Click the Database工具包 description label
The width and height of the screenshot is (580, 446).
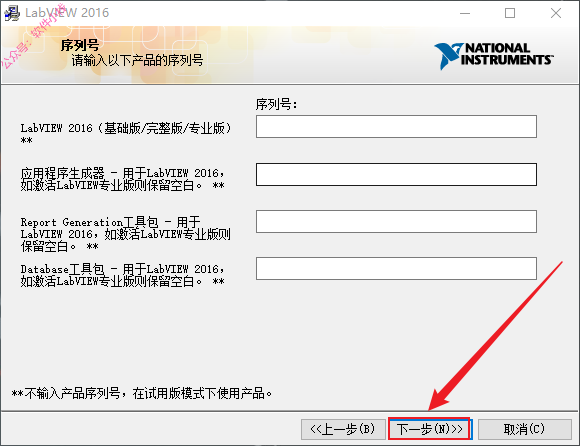point(122,275)
